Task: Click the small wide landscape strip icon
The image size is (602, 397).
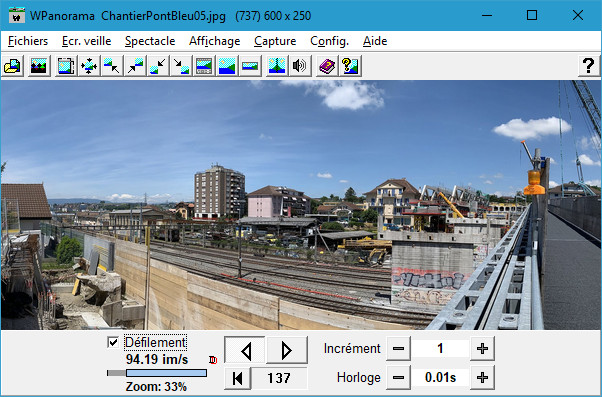Action: [x=250, y=66]
